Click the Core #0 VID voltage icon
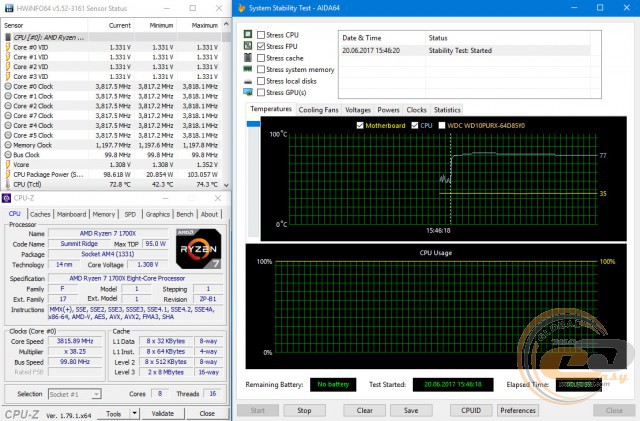 8,47
